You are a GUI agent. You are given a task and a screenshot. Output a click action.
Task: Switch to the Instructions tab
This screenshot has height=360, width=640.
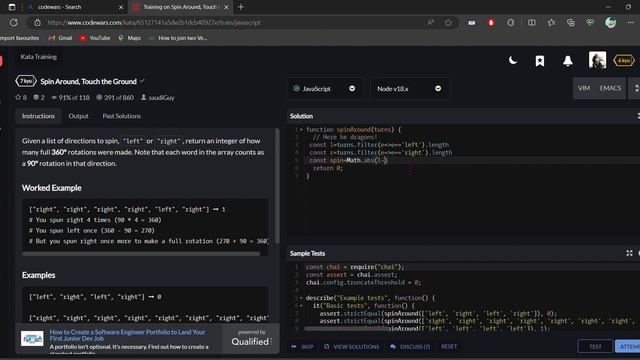(38, 116)
